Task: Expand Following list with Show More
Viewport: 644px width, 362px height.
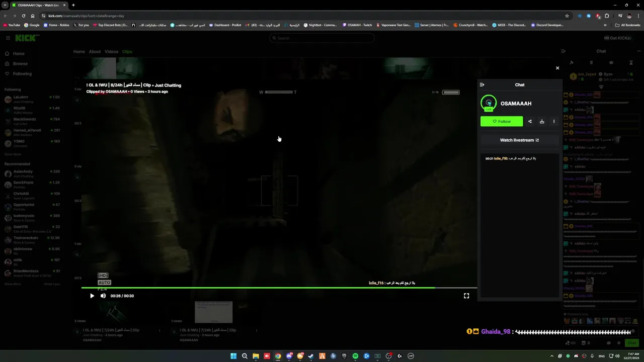Action: [x=13, y=154]
